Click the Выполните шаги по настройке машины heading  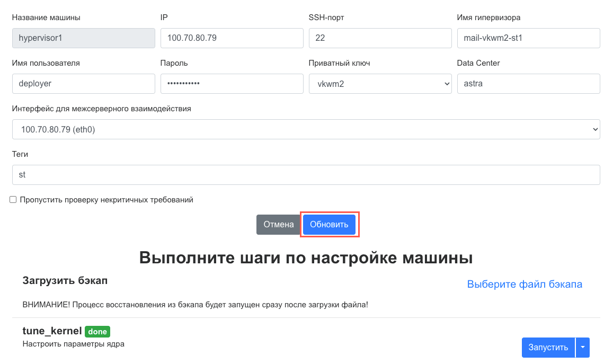click(x=306, y=258)
